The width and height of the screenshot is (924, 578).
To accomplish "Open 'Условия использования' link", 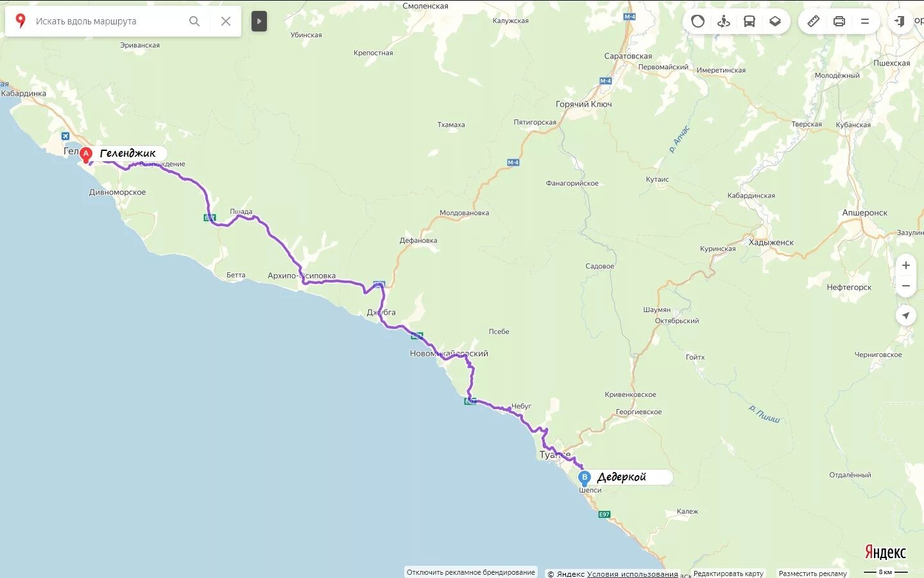I will coord(632,574).
